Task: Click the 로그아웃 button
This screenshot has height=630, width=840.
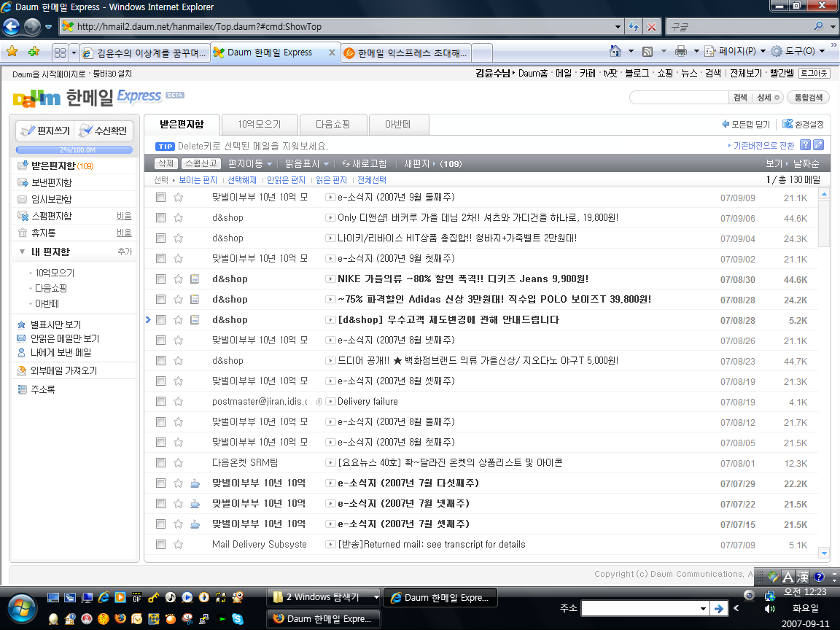Action: click(x=814, y=73)
